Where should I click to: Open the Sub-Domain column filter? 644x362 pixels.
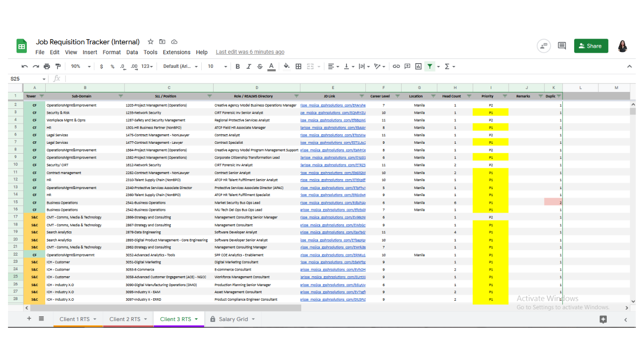pyautogui.click(x=121, y=96)
